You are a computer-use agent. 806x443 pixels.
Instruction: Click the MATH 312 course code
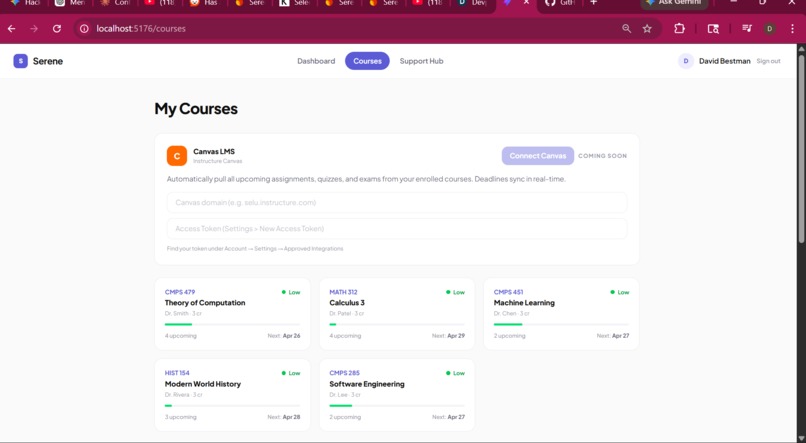coord(343,292)
